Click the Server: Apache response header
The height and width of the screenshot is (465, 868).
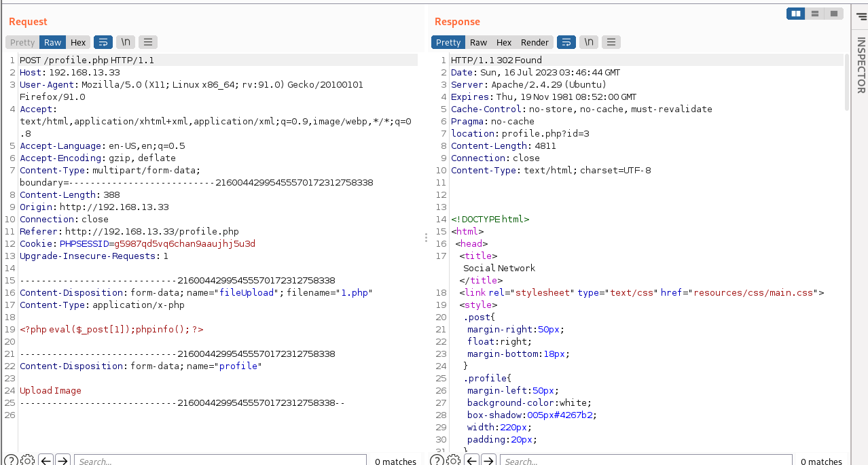[x=529, y=84]
